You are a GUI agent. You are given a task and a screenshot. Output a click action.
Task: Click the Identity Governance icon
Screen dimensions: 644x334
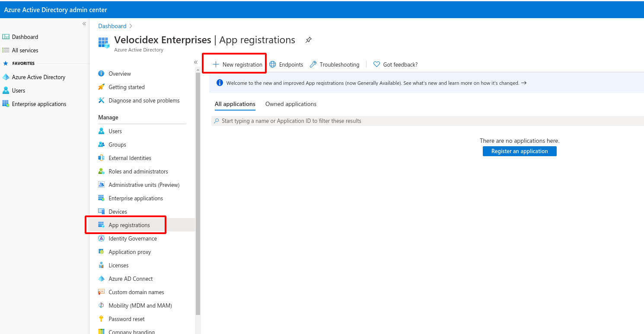coord(101,238)
